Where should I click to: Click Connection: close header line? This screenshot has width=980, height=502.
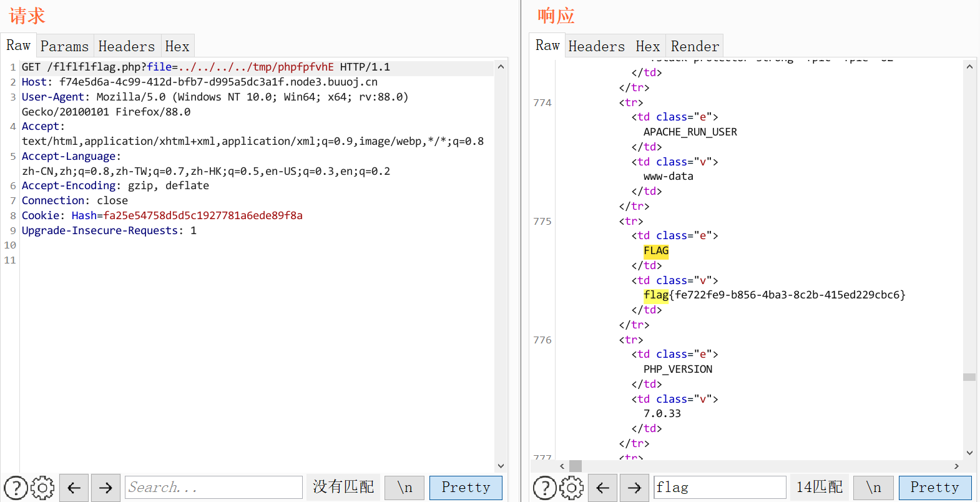tap(75, 200)
